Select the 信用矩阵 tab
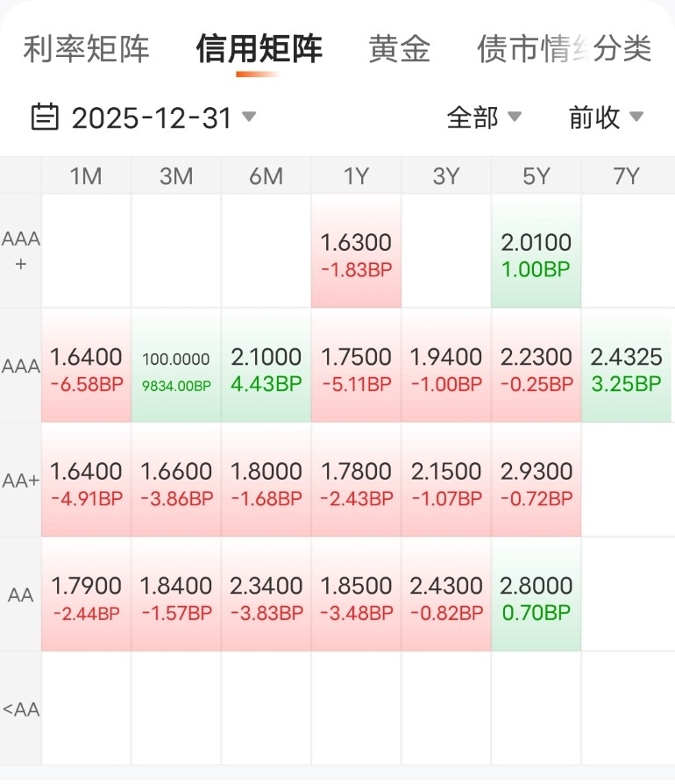The width and height of the screenshot is (675, 784). pyautogui.click(x=259, y=49)
